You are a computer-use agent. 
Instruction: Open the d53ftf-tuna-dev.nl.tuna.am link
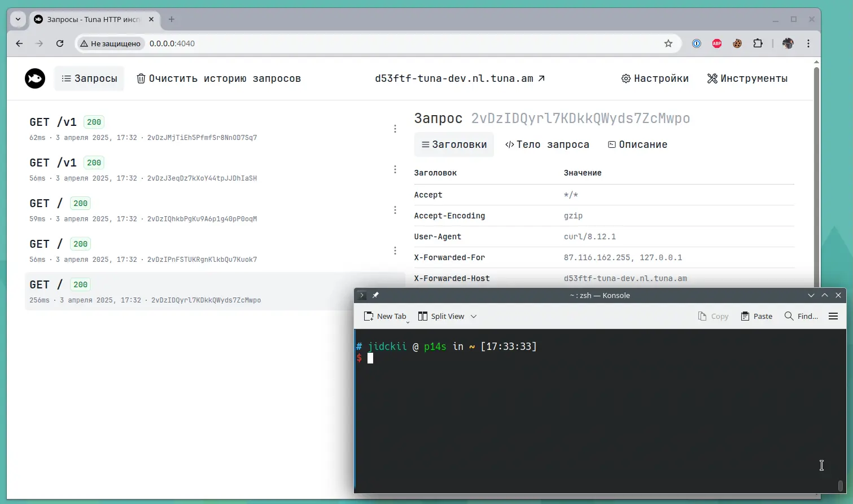[x=458, y=78]
